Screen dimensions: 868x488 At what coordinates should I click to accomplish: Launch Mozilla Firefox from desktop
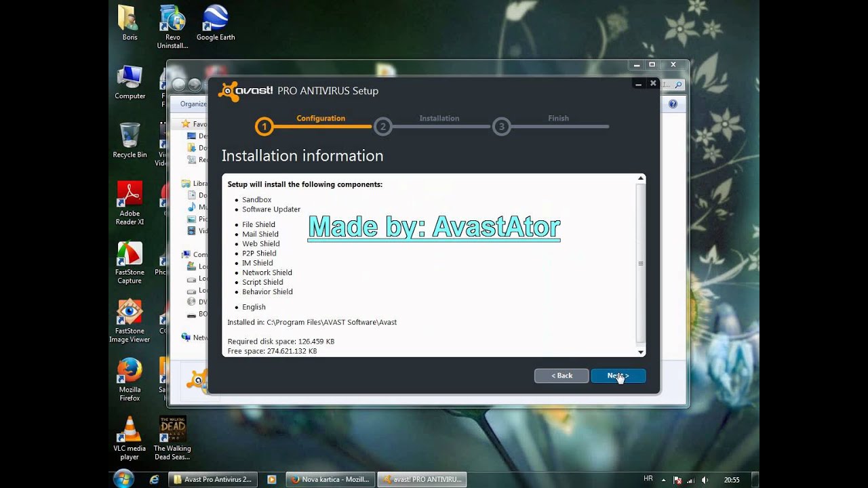130,380
